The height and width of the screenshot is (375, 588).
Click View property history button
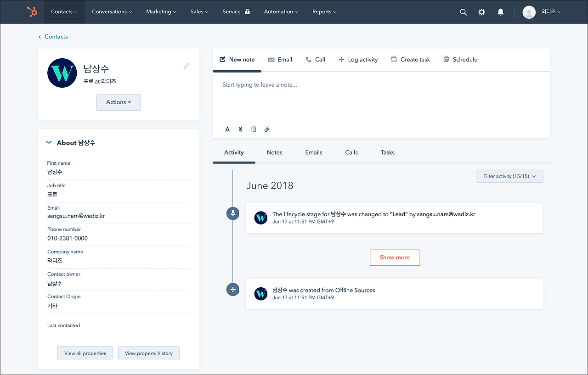[149, 353]
